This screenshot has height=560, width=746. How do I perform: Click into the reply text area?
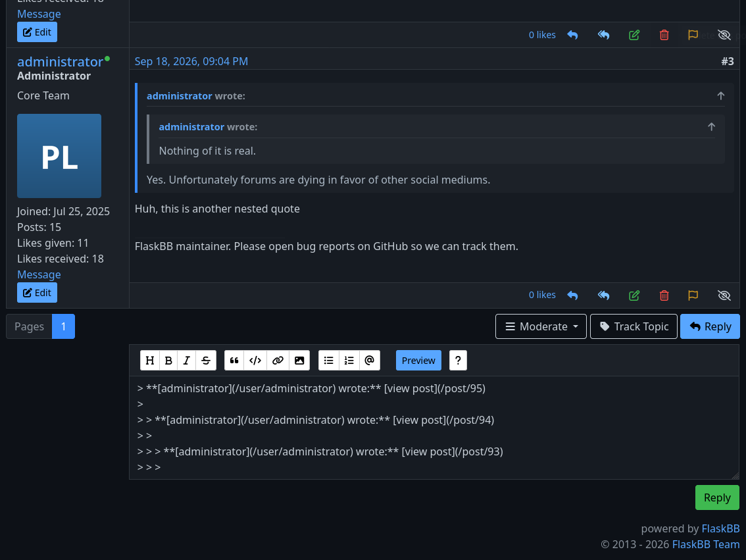pyautogui.click(x=434, y=428)
